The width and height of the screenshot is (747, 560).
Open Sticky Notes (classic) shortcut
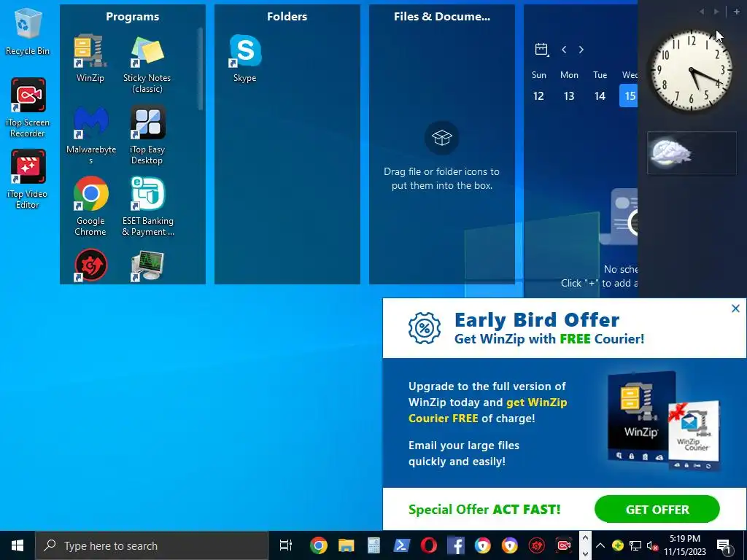tap(147, 63)
